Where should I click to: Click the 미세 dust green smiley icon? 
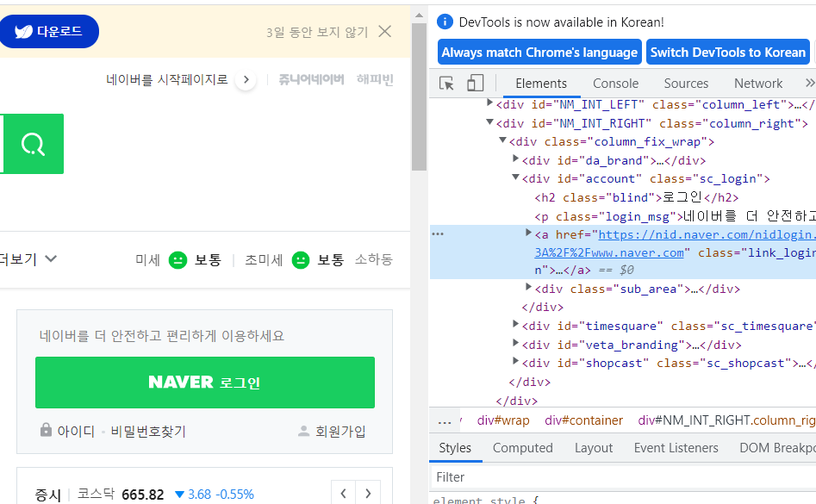[178, 259]
